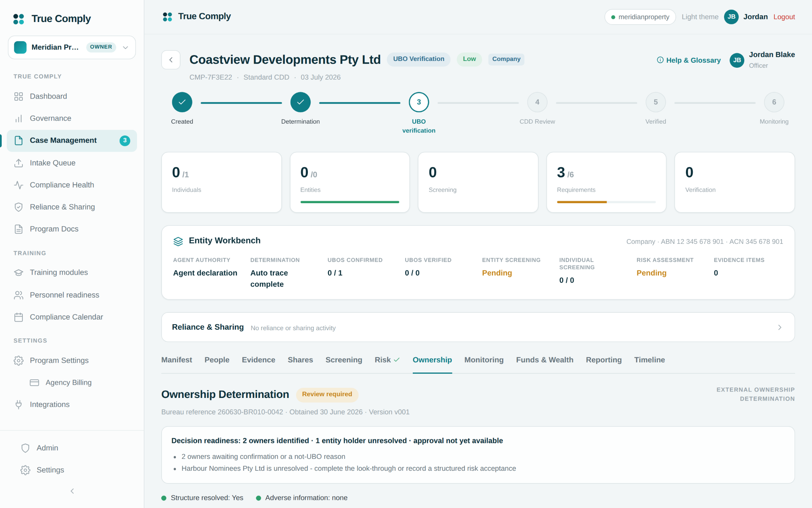This screenshot has width=812, height=508.
Task: Click the Individuals 0/1 summary card
Action: [222, 182]
